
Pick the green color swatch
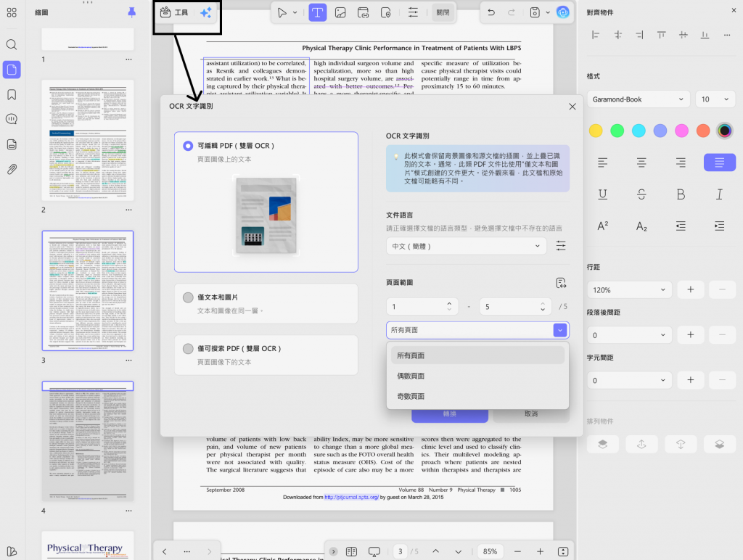pos(617,131)
